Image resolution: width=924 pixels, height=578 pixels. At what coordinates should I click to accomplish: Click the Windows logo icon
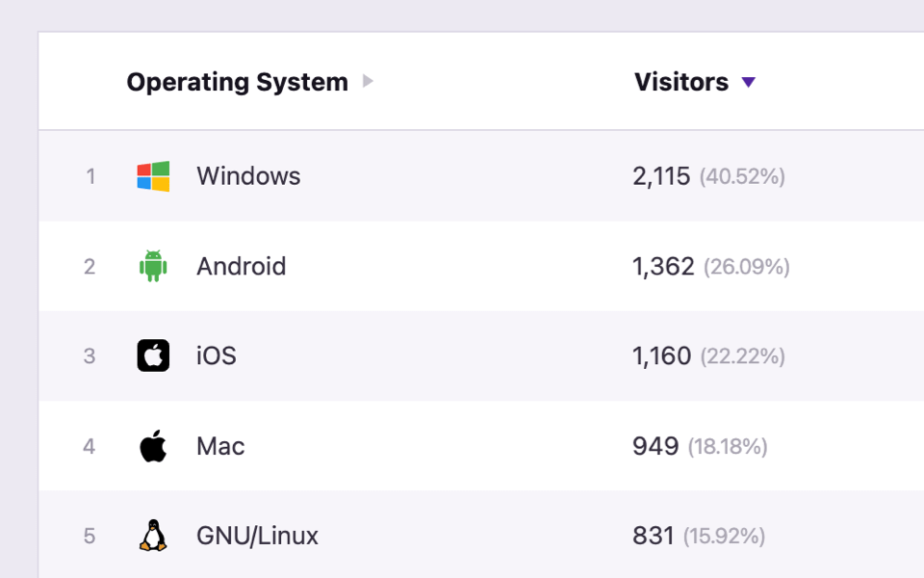point(153,176)
